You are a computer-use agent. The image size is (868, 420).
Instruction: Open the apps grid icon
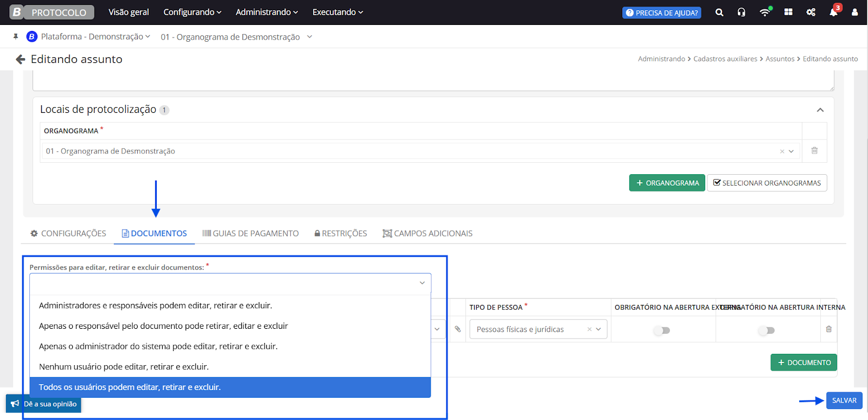tap(788, 12)
